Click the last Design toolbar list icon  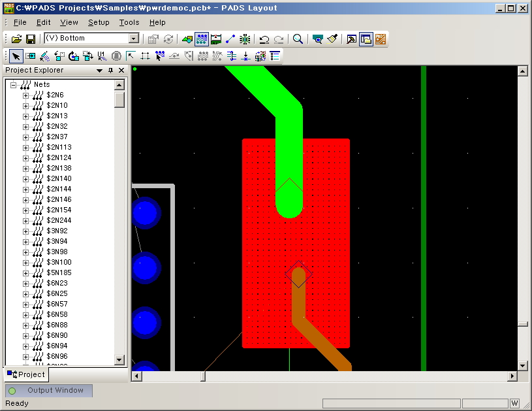[x=274, y=56]
